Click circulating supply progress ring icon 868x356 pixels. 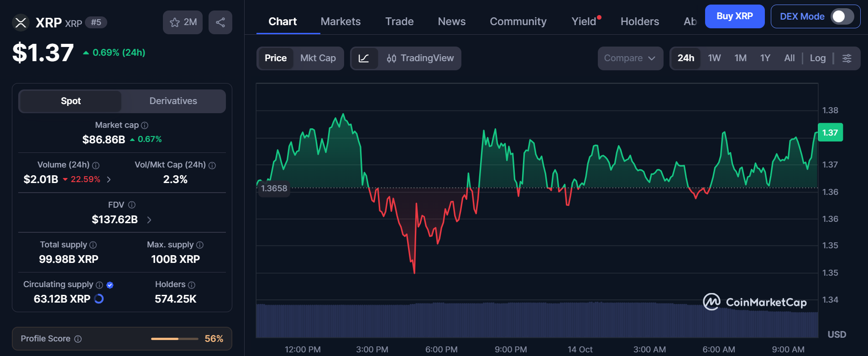[99, 299]
